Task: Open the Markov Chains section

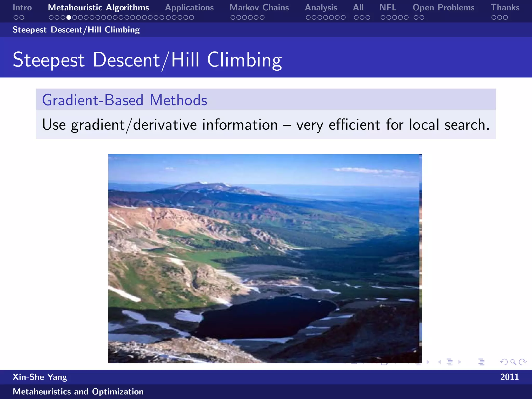Action: [x=259, y=8]
